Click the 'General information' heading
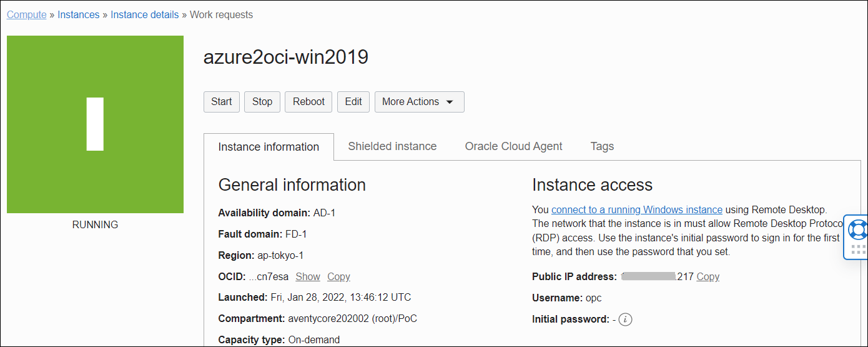 (x=292, y=185)
